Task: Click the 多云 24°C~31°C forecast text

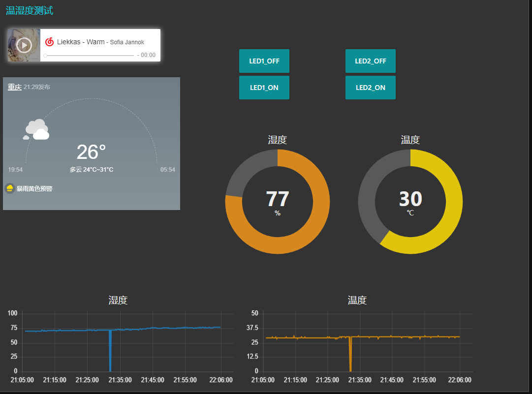Action: pos(91,170)
